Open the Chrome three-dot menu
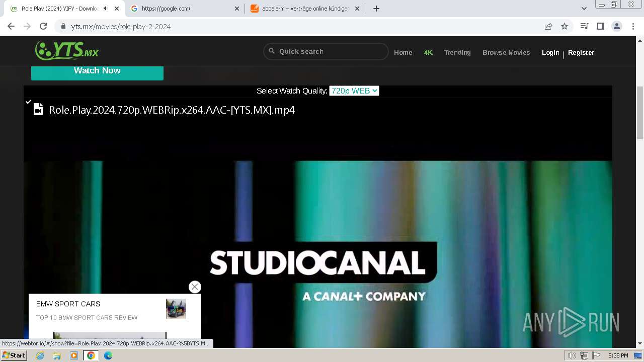The image size is (644, 362). pos(633,26)
